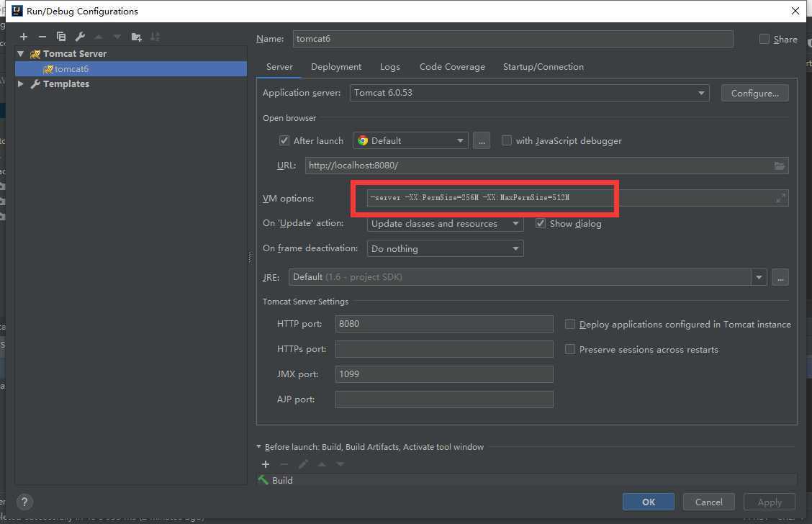The image size is (812, 524).
Task: Click Chrome icon in browser dropdown
Action: 363,141
